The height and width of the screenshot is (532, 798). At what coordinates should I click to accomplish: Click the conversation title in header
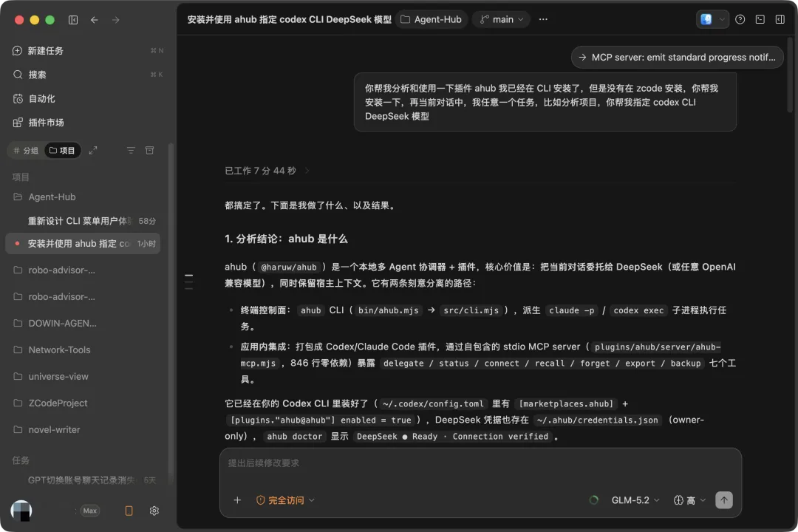[289, 19]
